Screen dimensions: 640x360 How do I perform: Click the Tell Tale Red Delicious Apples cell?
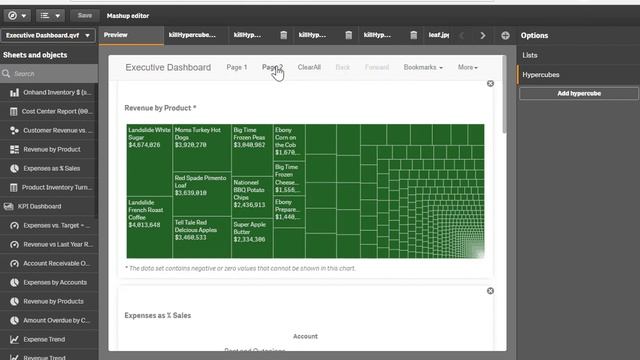[x=202, y=238]
